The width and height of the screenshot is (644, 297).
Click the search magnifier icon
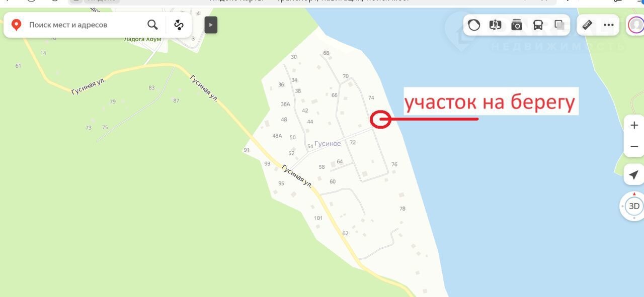(152, 25)
